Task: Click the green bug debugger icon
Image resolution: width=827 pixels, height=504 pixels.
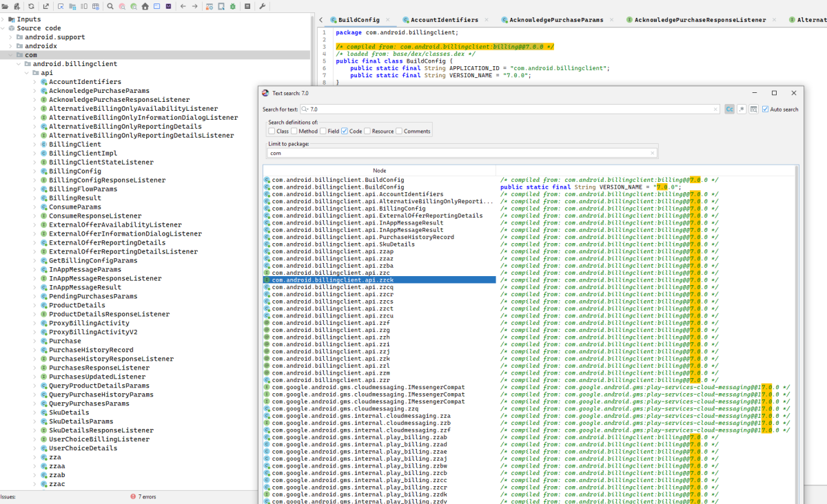Action: click(x=233, y=6)
